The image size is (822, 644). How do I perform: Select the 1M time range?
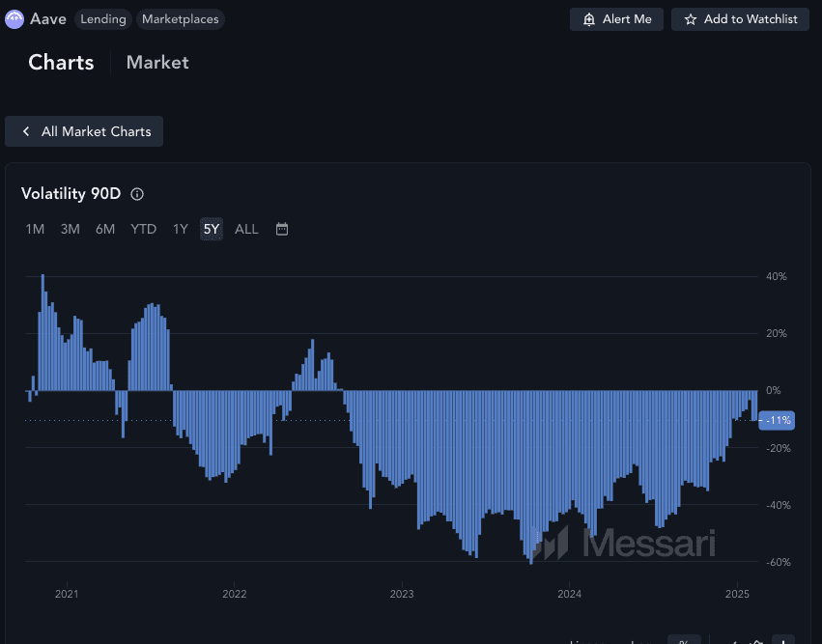[35, 229]
